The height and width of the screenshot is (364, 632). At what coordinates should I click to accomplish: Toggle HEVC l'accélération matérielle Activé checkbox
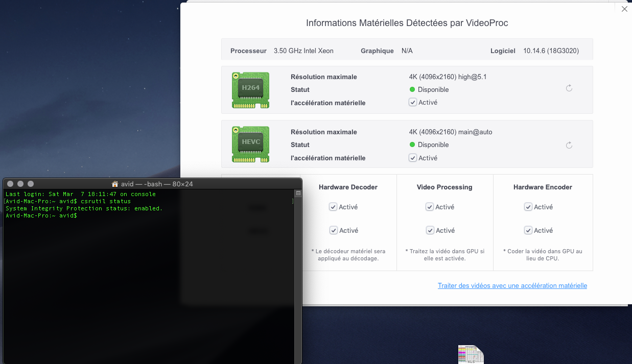(x=413, y=158)
